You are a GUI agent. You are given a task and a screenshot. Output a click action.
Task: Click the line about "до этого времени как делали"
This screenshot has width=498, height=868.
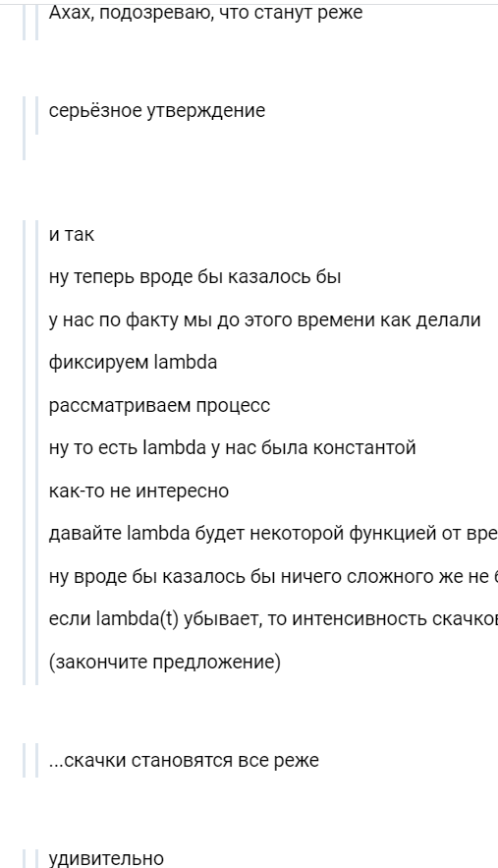pyautogui.click(x=264, y=319)
